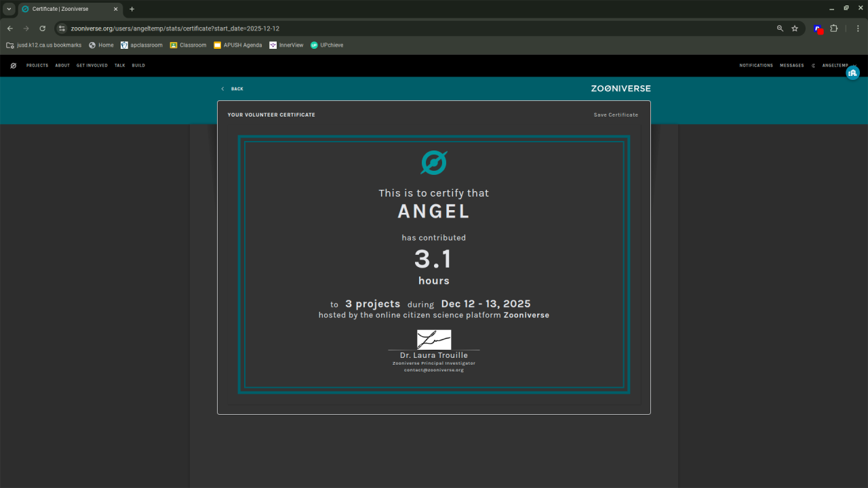Open the BUILD menu item
This screenshot has height=488, width=868.
pos(138,66)
